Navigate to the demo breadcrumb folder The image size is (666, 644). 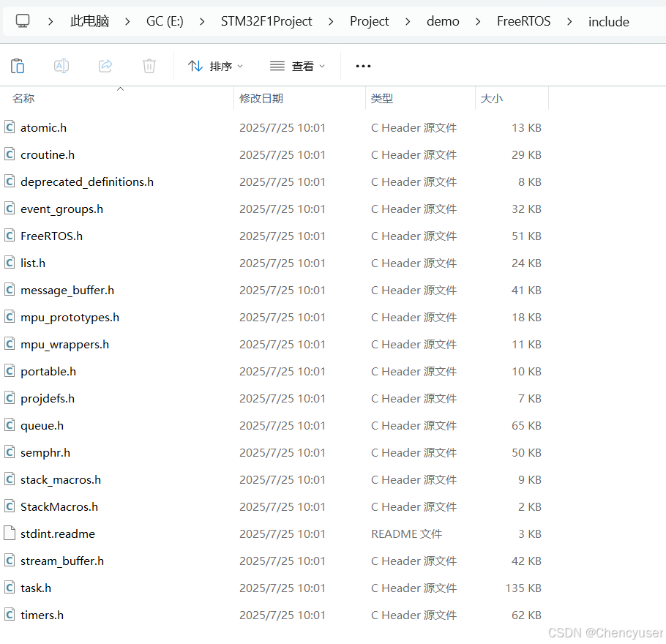coord(443,21)
